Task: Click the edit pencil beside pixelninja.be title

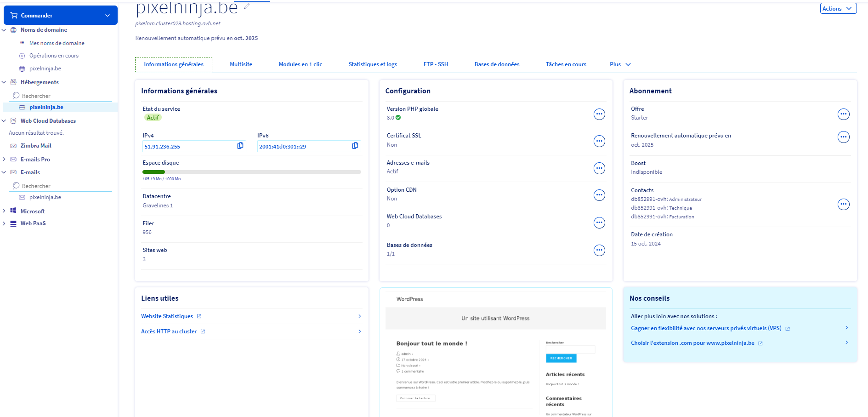Action: point(247,6)
